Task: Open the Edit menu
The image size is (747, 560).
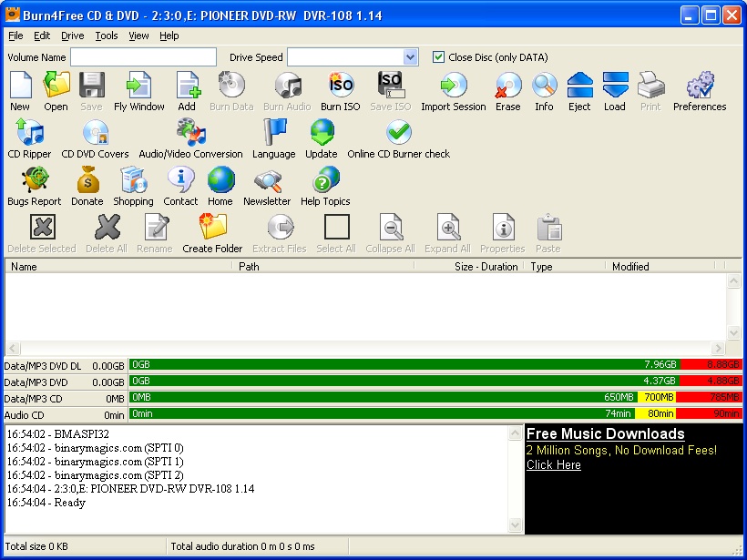Action: coord(42,36)
